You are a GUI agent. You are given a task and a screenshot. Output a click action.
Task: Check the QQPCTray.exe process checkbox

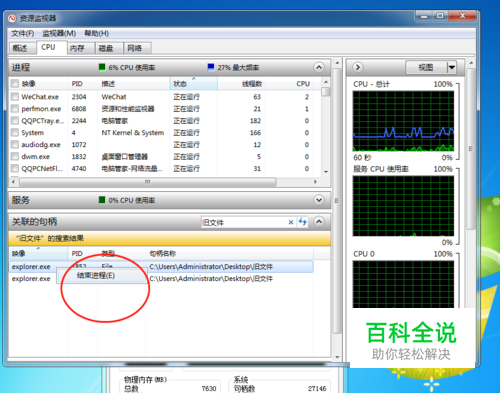[x=15, y=121]
